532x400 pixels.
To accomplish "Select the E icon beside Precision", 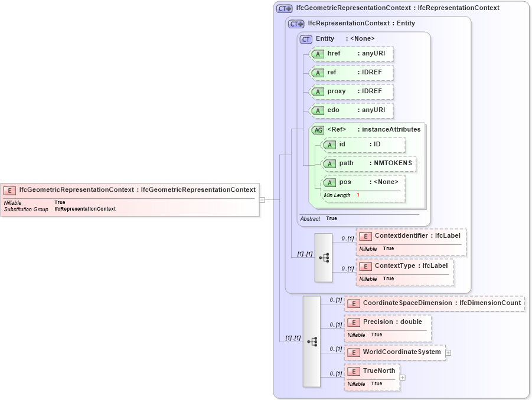I will pyautogui.click(x=354, y=322).
